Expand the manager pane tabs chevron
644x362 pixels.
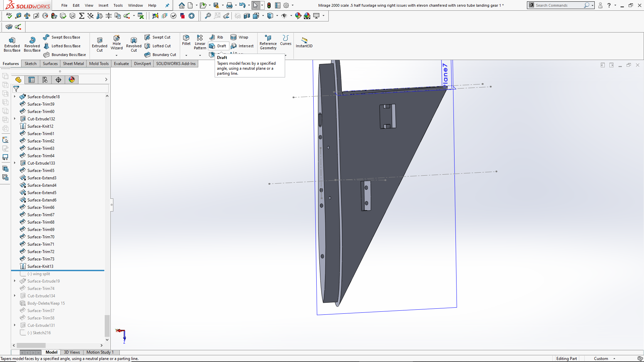point(106,80)
